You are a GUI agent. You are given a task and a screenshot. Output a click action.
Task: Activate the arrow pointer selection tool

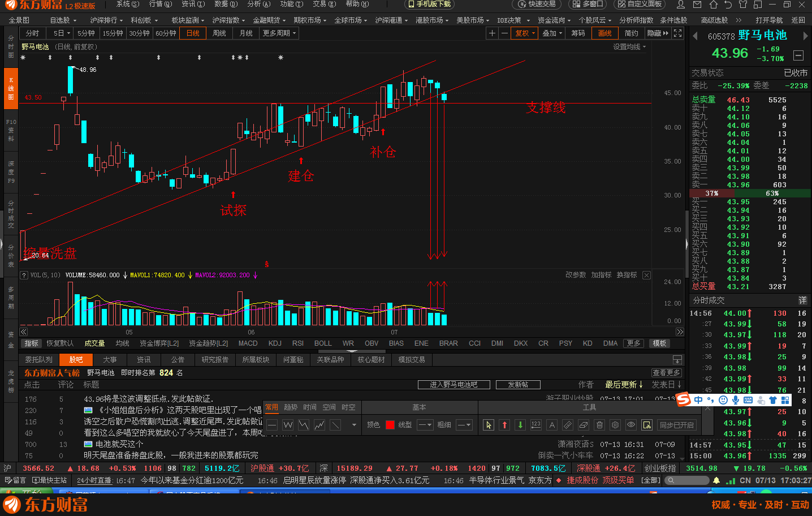click(489, 425)
